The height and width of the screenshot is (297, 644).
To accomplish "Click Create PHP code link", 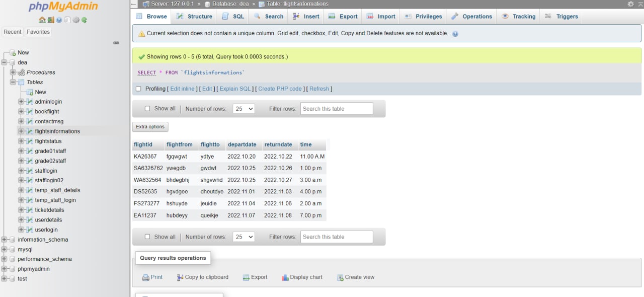I will pyautogui.click(x=280, y=89).
